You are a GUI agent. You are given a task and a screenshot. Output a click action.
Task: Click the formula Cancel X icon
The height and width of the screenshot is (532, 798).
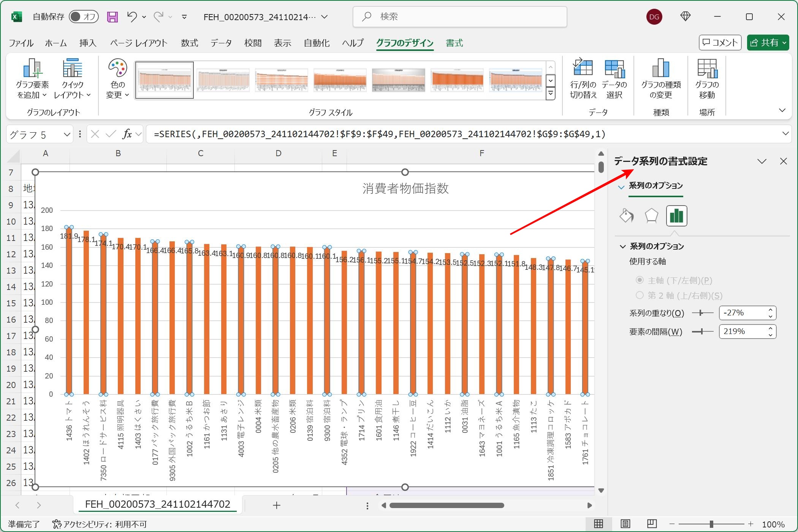click(95, 134)
